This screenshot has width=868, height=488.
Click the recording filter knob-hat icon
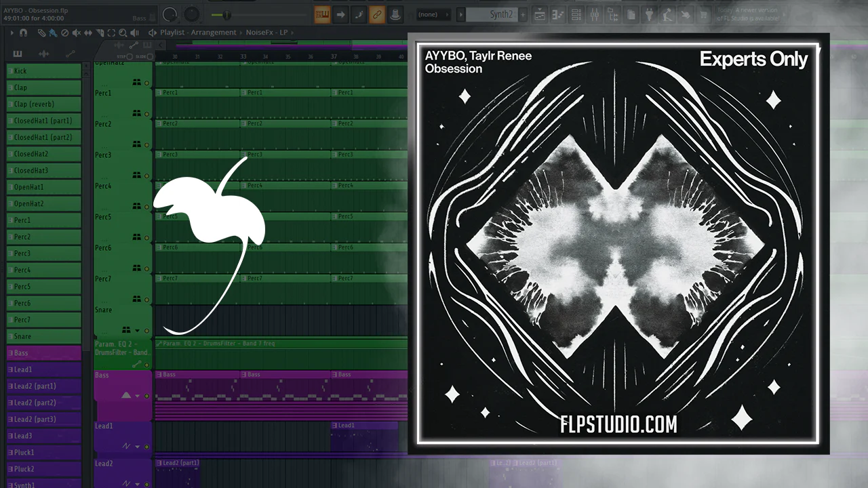(395, 14)
